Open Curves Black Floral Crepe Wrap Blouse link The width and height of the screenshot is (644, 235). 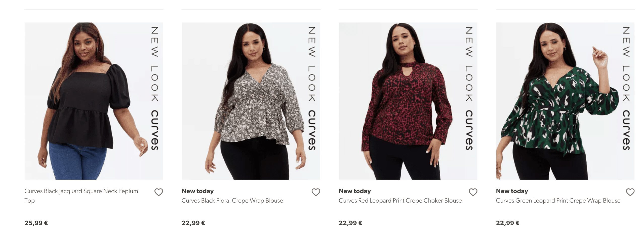point(232,201)
